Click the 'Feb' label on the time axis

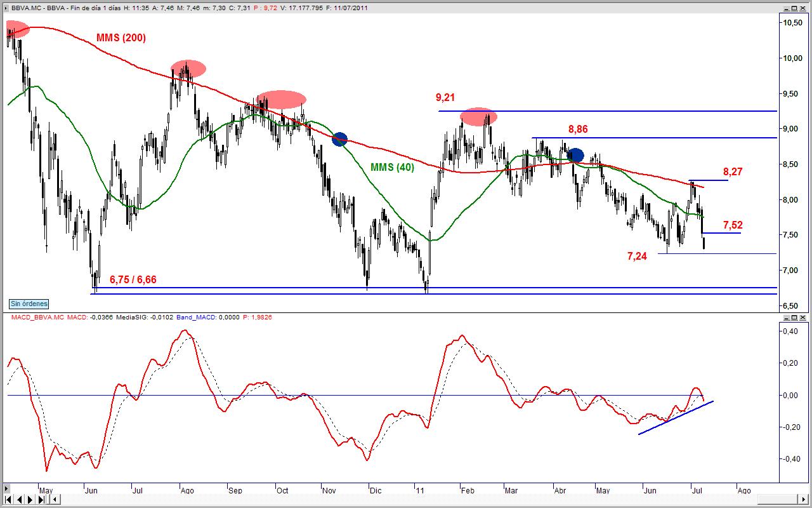[468, 491]
